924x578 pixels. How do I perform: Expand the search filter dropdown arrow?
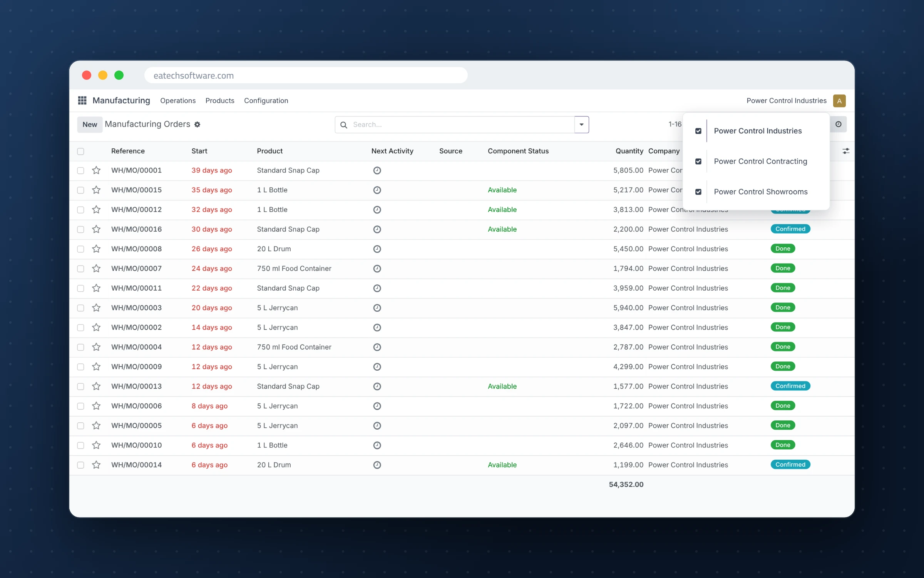[582, 125]
